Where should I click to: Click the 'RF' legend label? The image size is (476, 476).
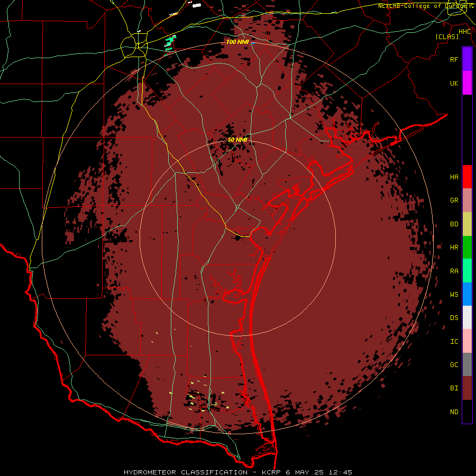[454, 59]
